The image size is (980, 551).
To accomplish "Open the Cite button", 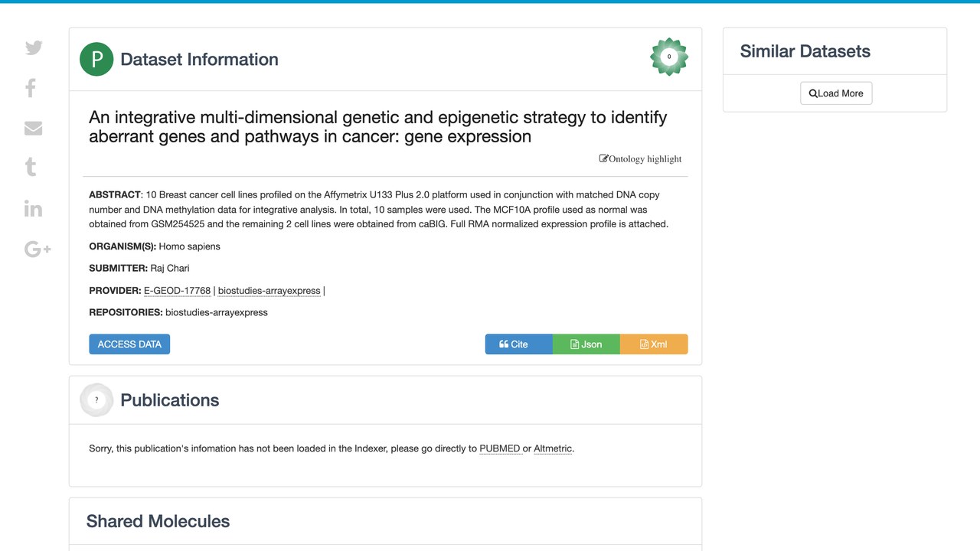I will 518,344.
